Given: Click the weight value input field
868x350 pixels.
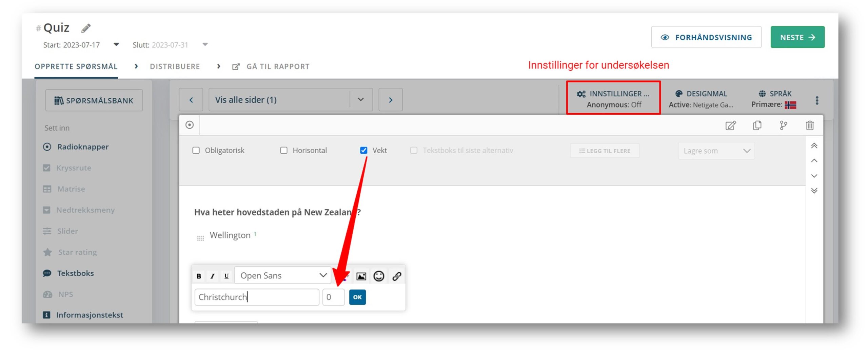Looking at the screenshot, I should (x=333, y=297).
